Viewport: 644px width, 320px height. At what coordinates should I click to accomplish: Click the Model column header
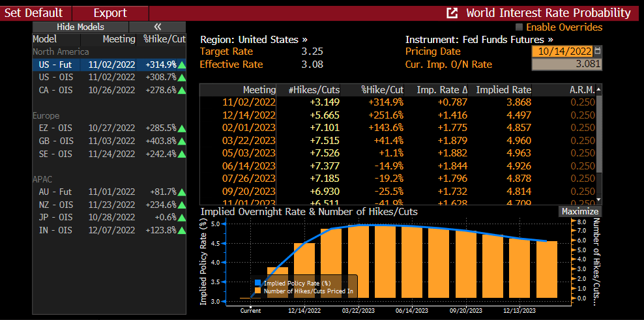(x=56, y=40)
